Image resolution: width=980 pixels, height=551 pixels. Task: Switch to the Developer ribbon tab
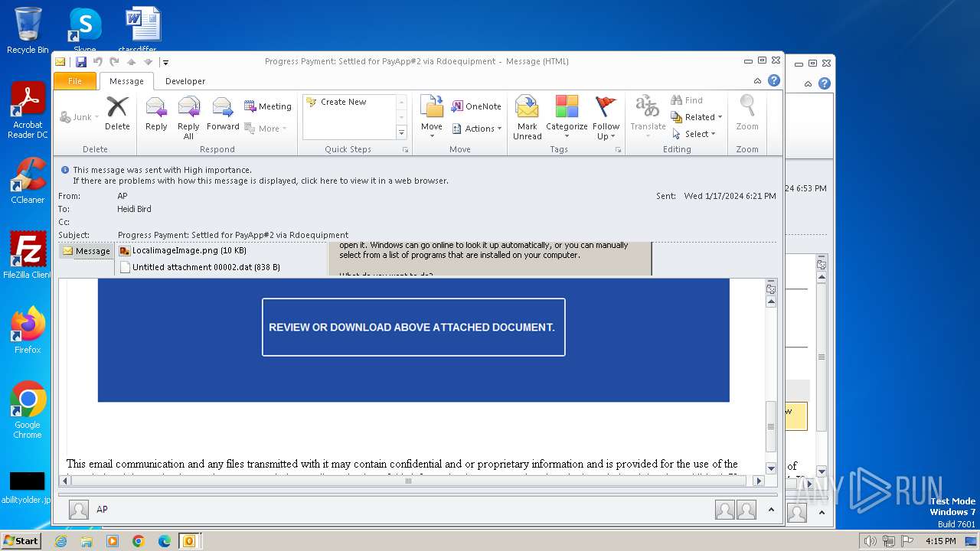coord(185,81)
